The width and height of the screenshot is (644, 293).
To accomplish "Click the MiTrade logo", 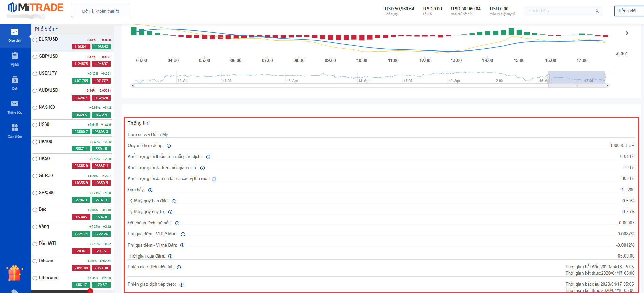I will (36, 8).
